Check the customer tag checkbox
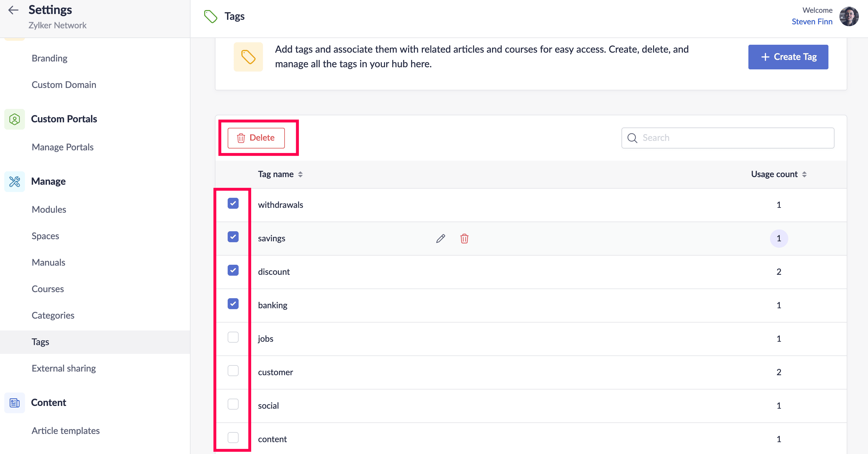The width and height of the screenshot is (868, 454). [233, 371]
